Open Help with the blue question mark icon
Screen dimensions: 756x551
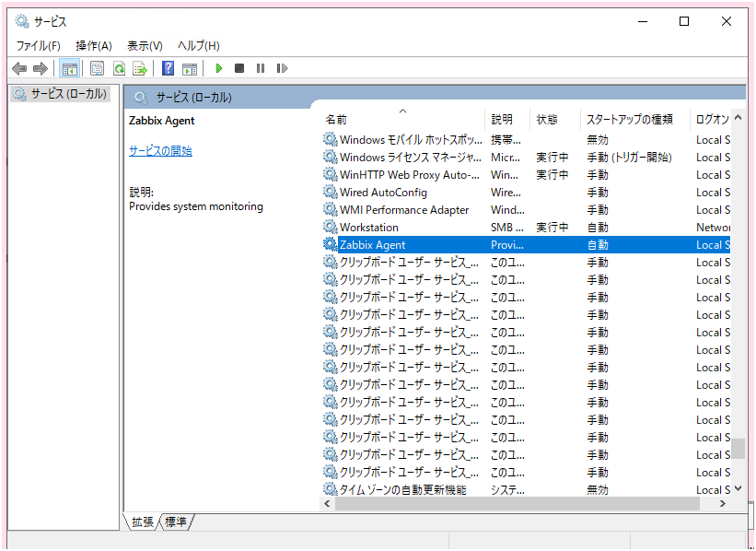[169, 68]
